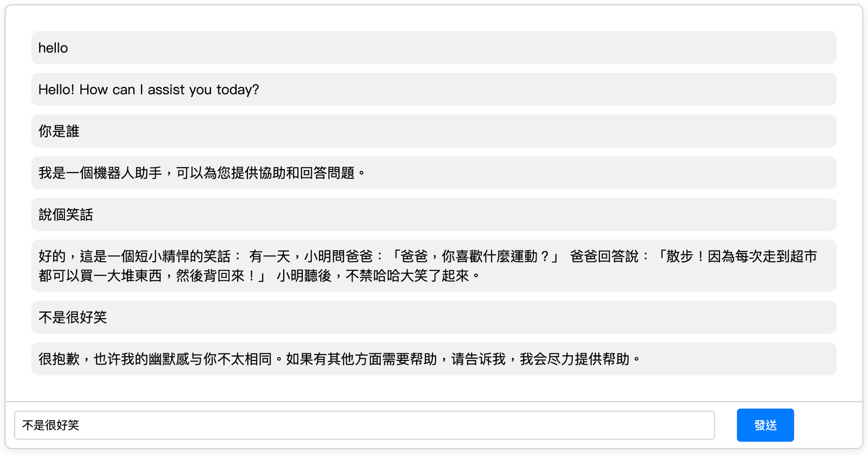Click "超市" at the end of joke's first line
Image resolution: width=868 pixels, height=456 pixels.
point(803,256)
